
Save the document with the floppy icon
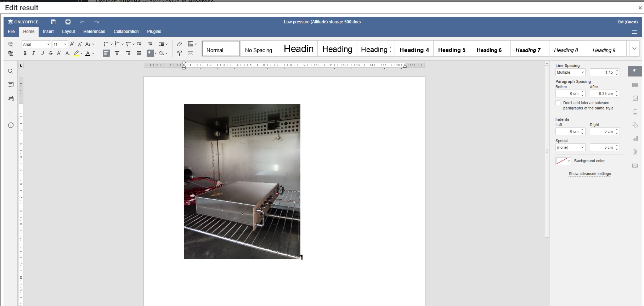coord(53,22)
